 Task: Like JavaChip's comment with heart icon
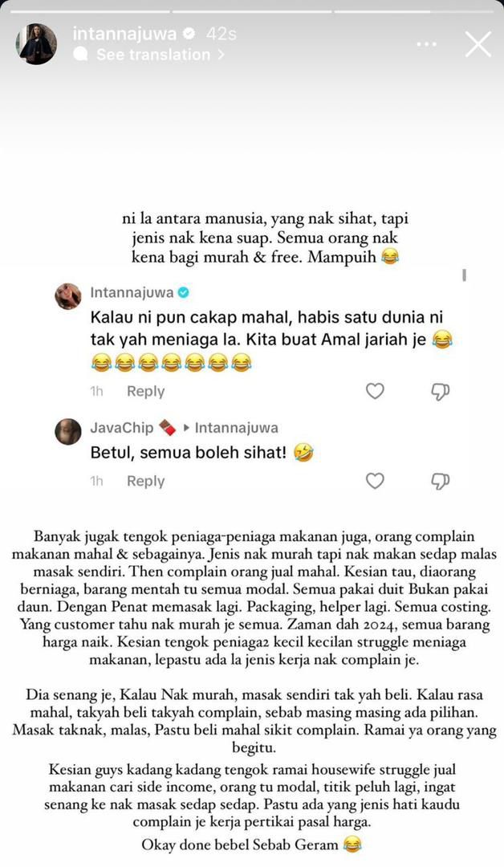tap(376, 481)
